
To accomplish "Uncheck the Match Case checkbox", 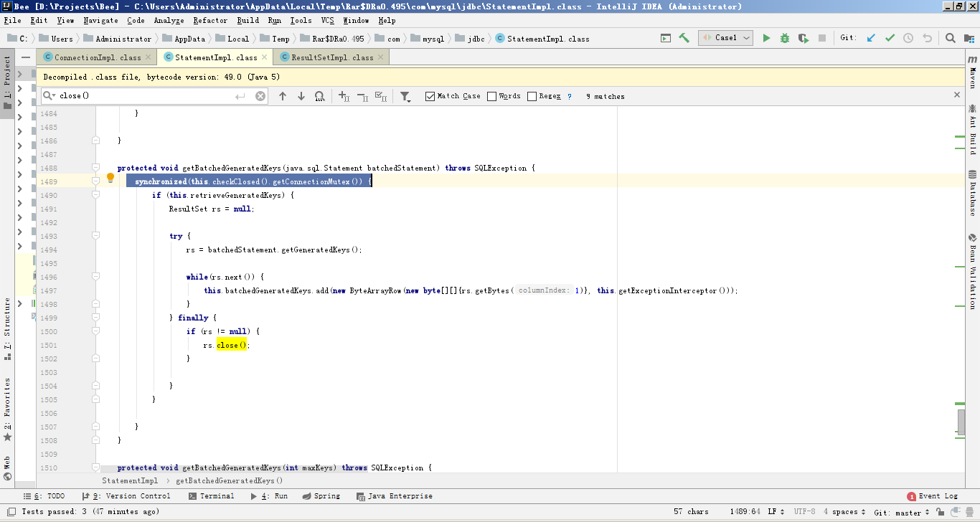I will 430,96.
